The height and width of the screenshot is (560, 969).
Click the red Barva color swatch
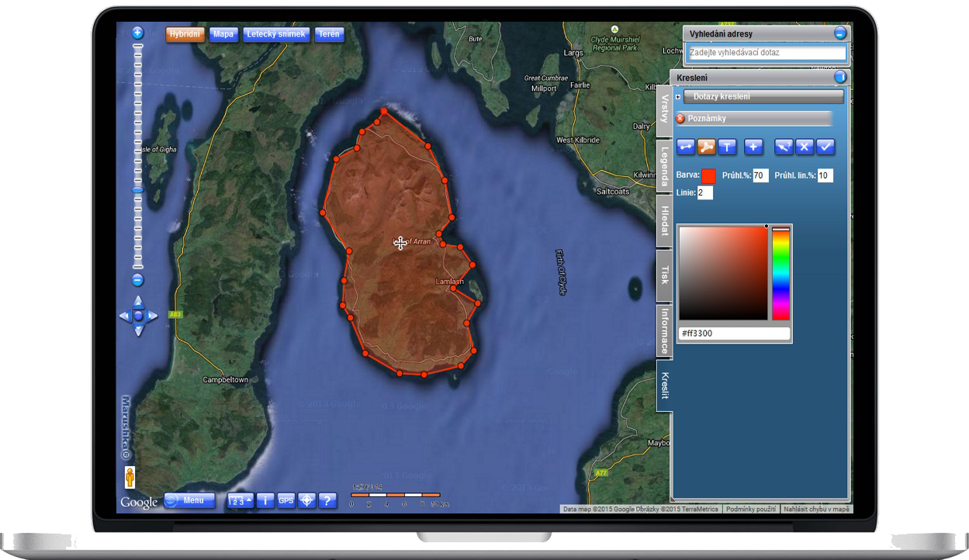tap(708, 176)
